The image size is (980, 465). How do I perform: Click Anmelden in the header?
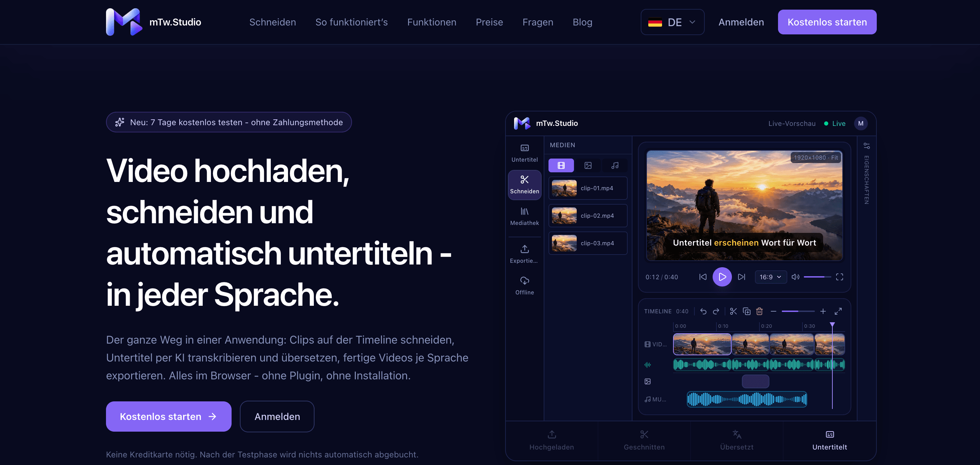pos(741,22)
